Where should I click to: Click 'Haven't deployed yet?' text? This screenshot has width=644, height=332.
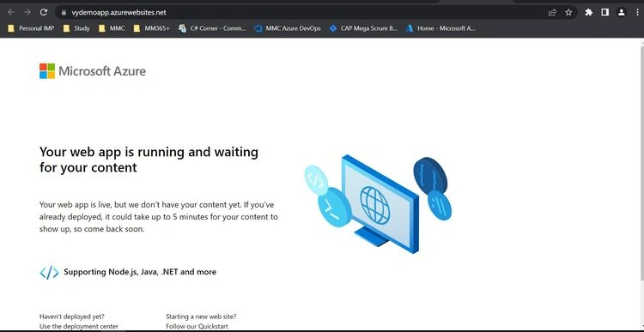point(72,317)
